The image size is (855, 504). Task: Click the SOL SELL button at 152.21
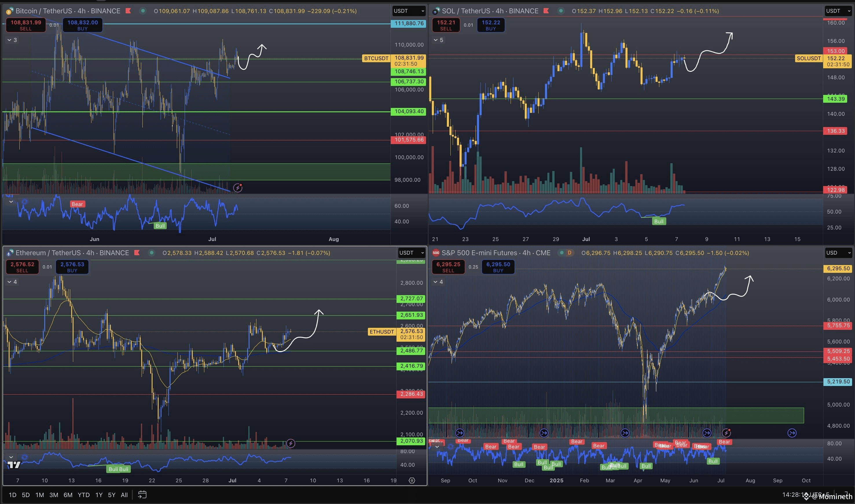446,25
